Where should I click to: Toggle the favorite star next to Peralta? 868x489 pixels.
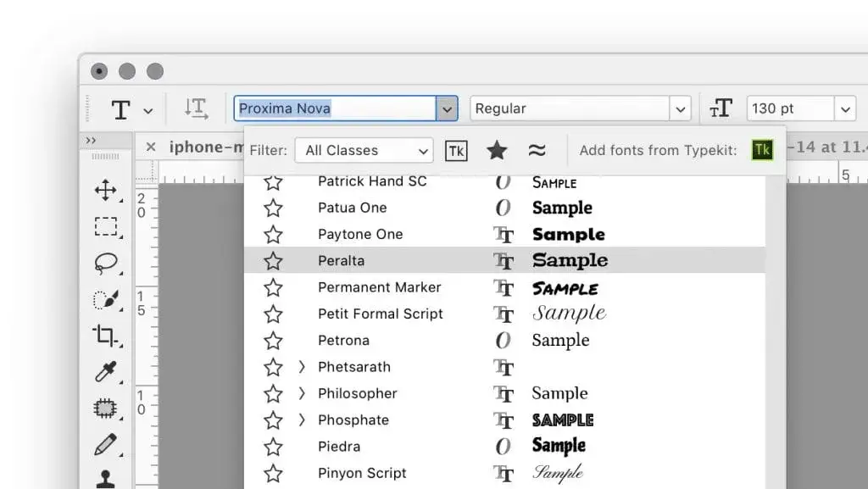tap(273, 261)
